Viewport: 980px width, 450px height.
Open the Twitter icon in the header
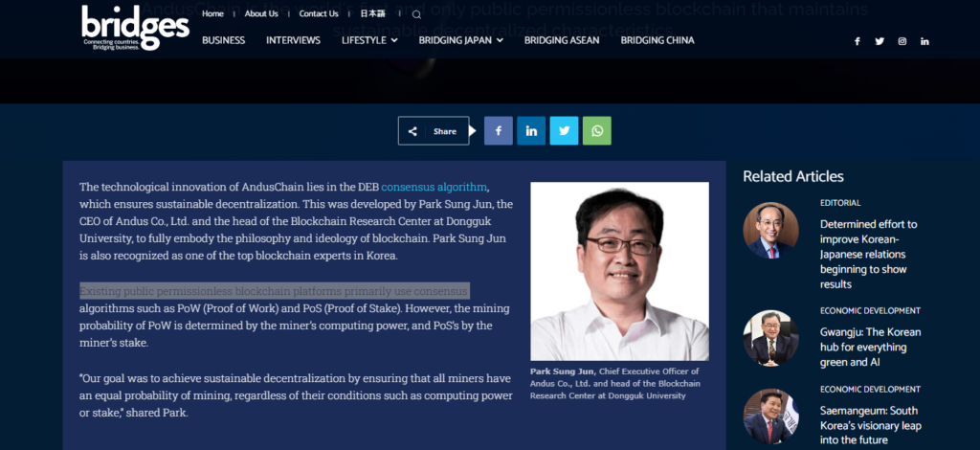coord(880,41)
